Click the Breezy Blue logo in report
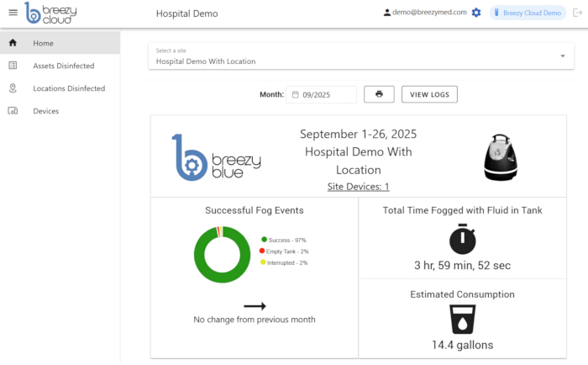The image size is (588, 365). [217, 158]
